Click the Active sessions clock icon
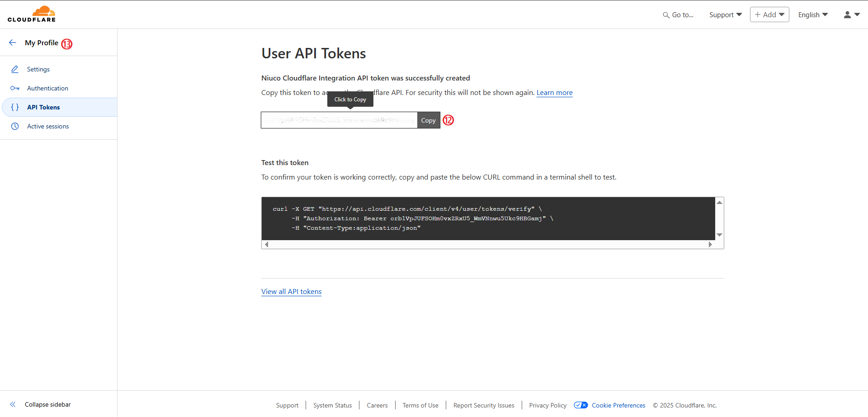The width and height of the screenshot is (868, 417). (x=15, y=126)
